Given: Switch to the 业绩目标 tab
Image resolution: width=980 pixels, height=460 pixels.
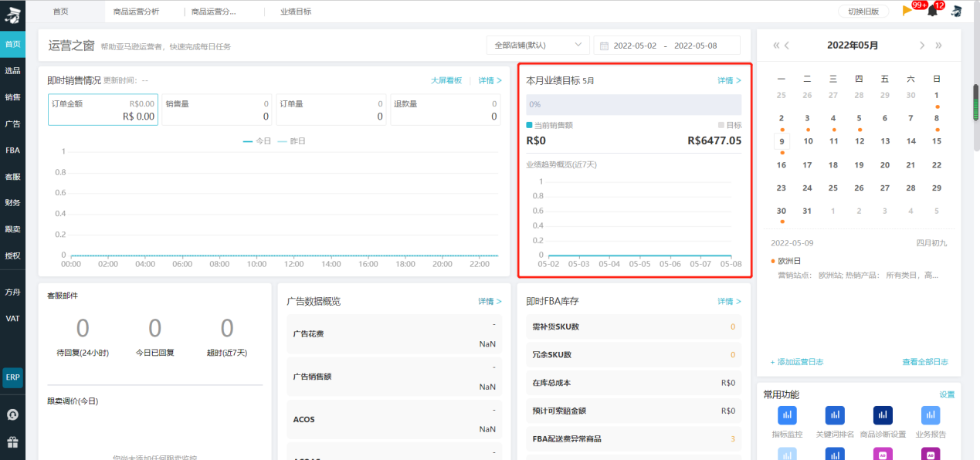Looking at the screenshot, I should pyautogui.click(x=294, y=12).
